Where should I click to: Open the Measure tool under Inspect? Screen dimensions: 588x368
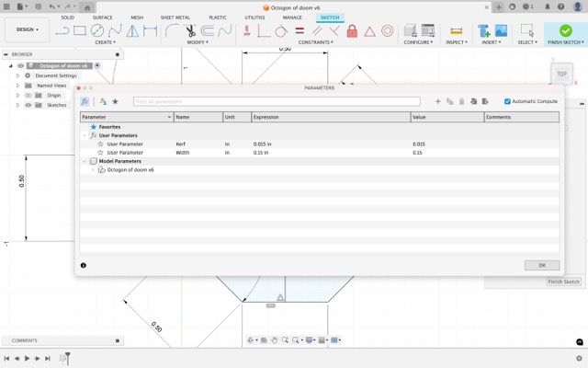click(x=457, y=30)
